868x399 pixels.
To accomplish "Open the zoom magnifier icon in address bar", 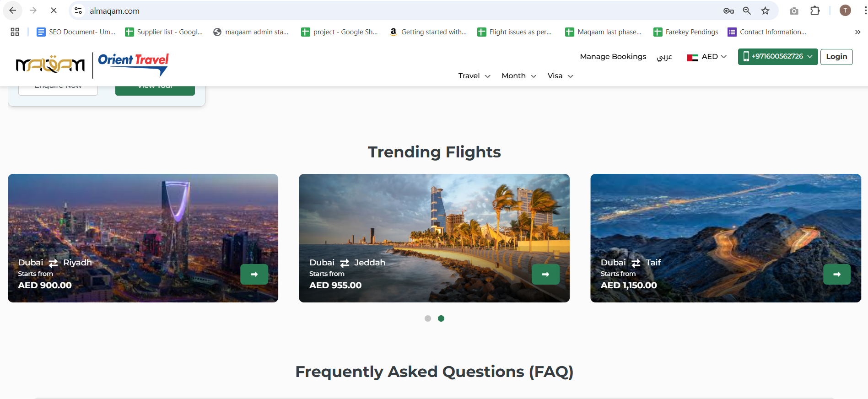I will (747, 11).
